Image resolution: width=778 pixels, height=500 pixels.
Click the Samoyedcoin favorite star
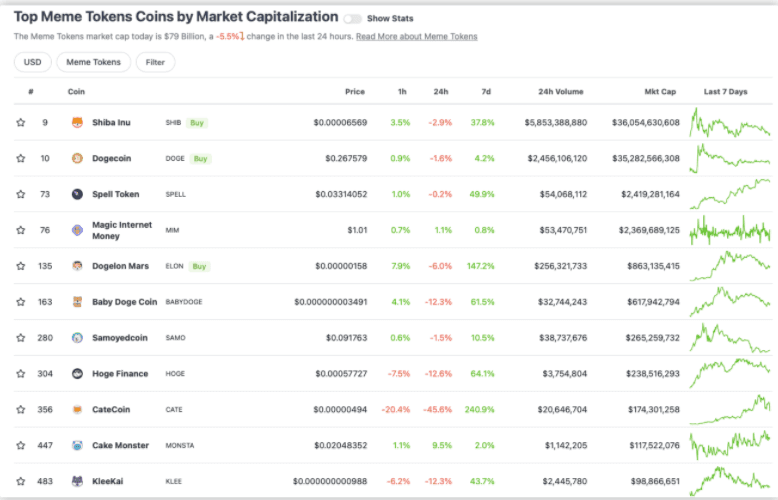[x=20, y=338]
